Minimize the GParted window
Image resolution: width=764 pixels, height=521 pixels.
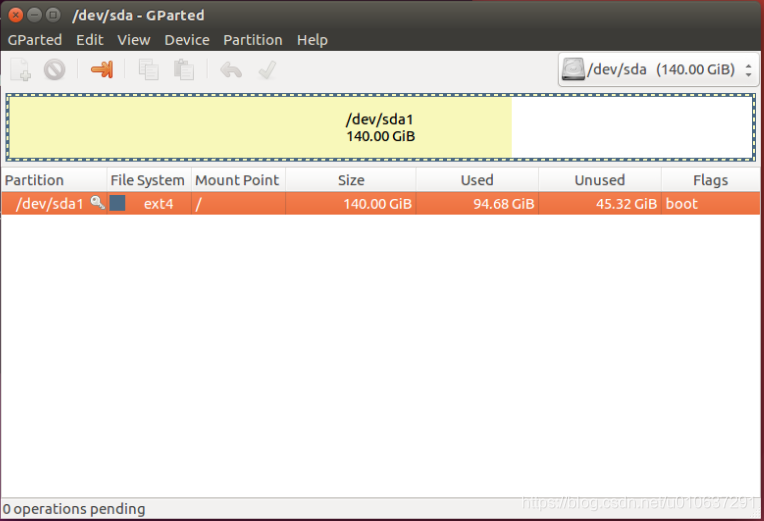(x=34, y=15)
